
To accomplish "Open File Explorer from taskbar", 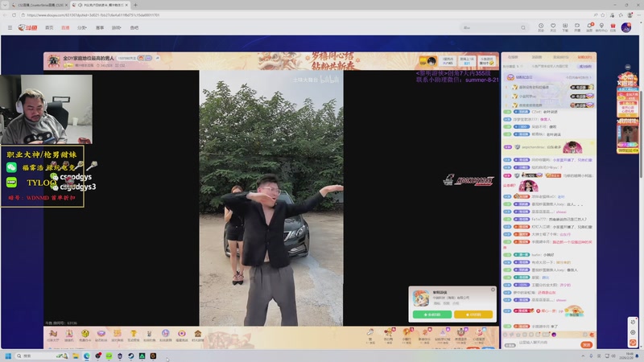I will pyautogui.click(x=76, y=356).
